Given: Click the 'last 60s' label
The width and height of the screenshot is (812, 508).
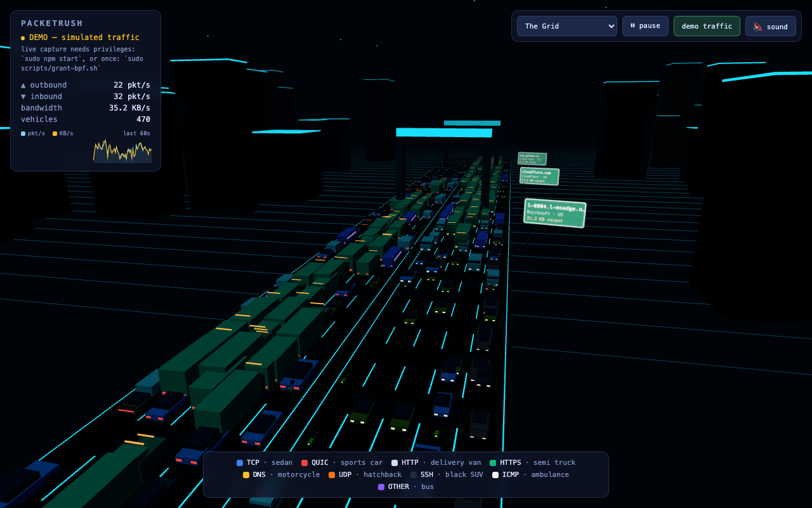Looking at the screenshot, I should 137,133.
